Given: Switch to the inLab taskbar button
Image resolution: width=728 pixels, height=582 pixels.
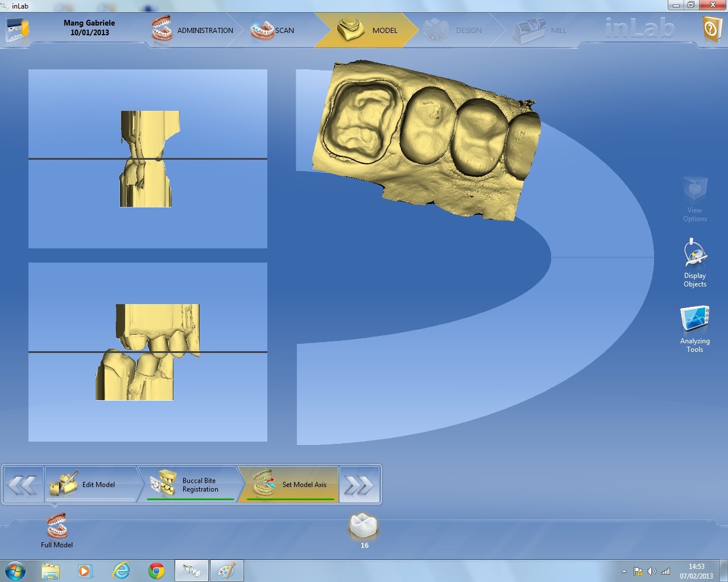Looking at the screenshot, I should [x=192, y=570].
